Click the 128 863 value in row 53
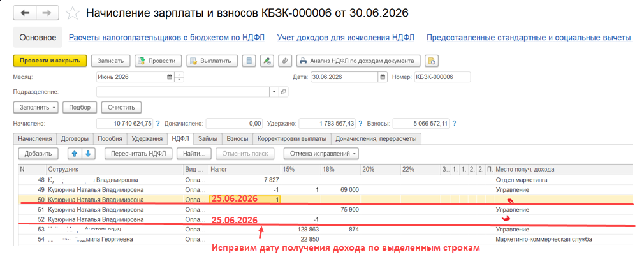 pyautogui.click(x=307, y=229)
